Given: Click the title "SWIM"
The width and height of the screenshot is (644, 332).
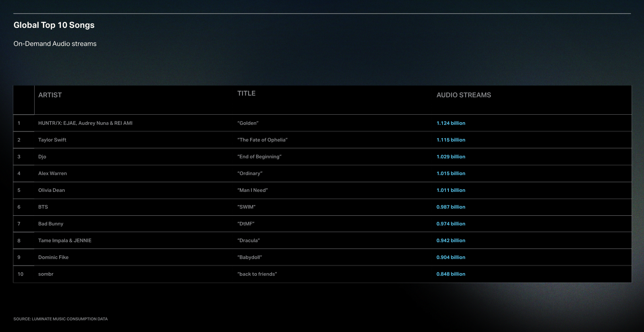Looking at the screenshot, I should coord(246,207).
